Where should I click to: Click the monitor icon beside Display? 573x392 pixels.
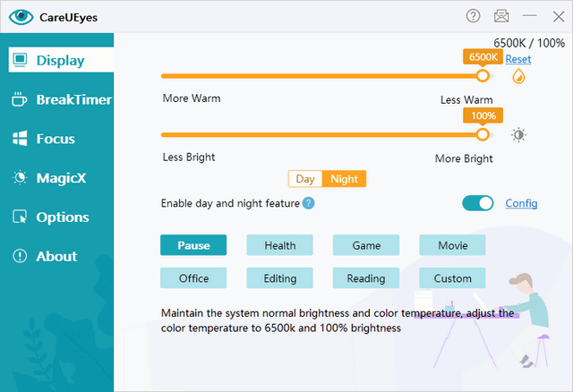[20, 60]
